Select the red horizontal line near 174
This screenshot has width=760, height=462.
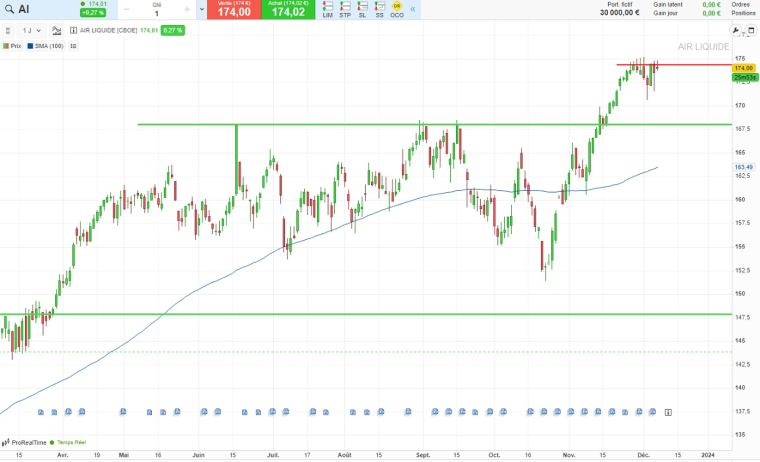[x=674, y=64]
